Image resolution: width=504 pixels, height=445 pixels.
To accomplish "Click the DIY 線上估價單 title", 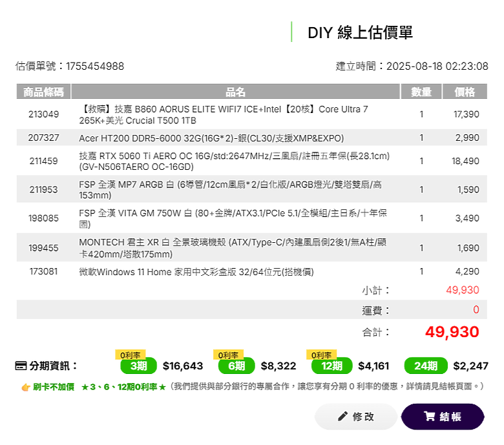I will tap(360, 32).
